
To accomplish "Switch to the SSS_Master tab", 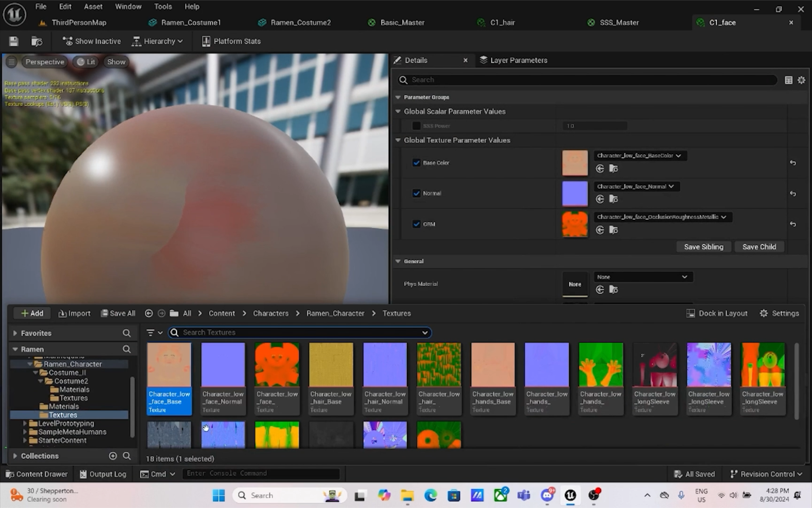I will click(x=619, y=22).
